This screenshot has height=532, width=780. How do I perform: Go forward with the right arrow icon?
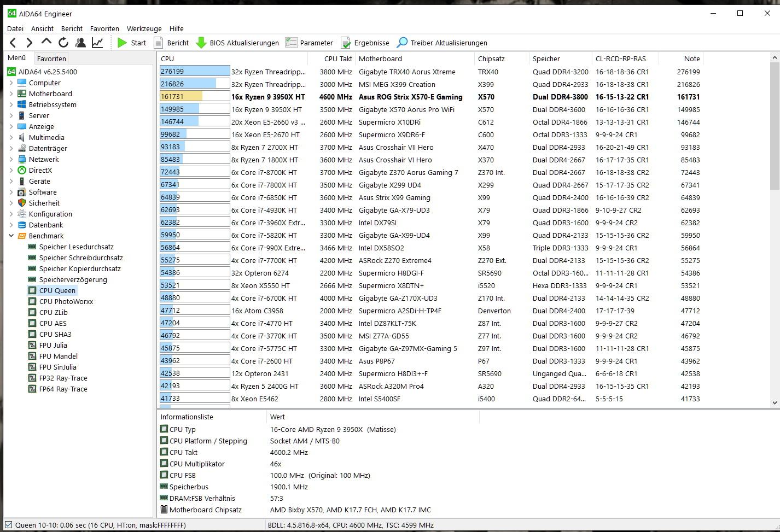click(x=29, y=43)
